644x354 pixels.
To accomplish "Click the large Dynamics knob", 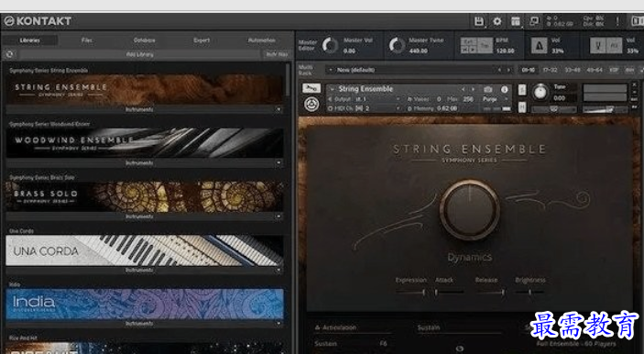I will tap(469, 209).
